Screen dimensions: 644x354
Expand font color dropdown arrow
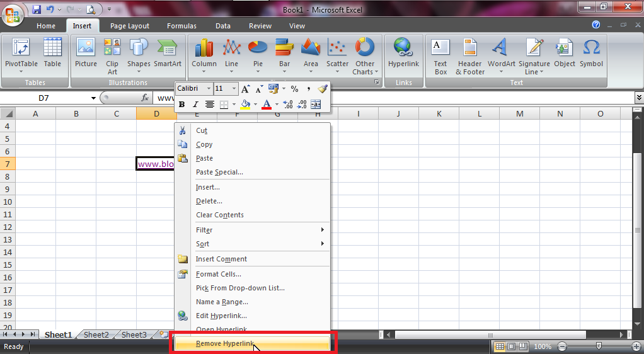tap(277, 105)
